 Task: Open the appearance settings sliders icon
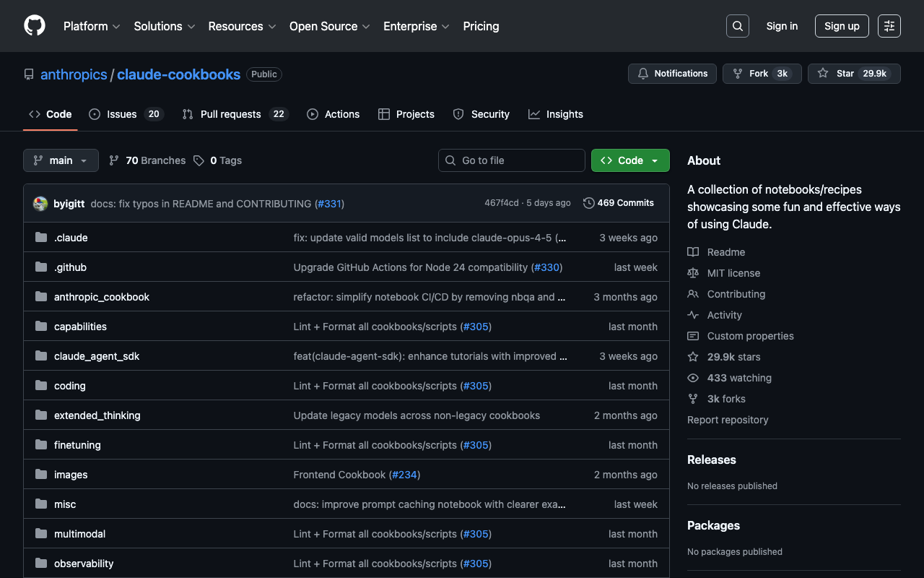coord(889,26)
